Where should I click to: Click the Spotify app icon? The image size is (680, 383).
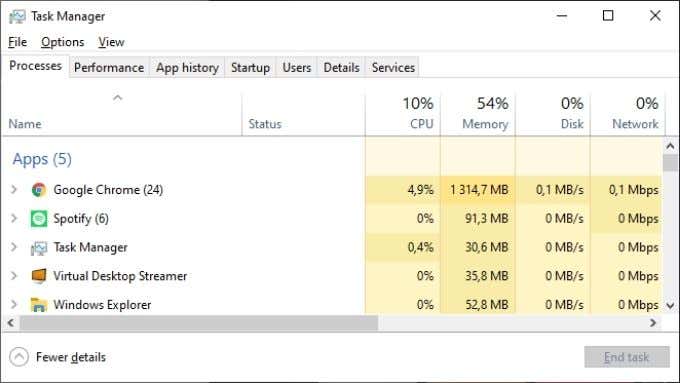click(39, 219)
